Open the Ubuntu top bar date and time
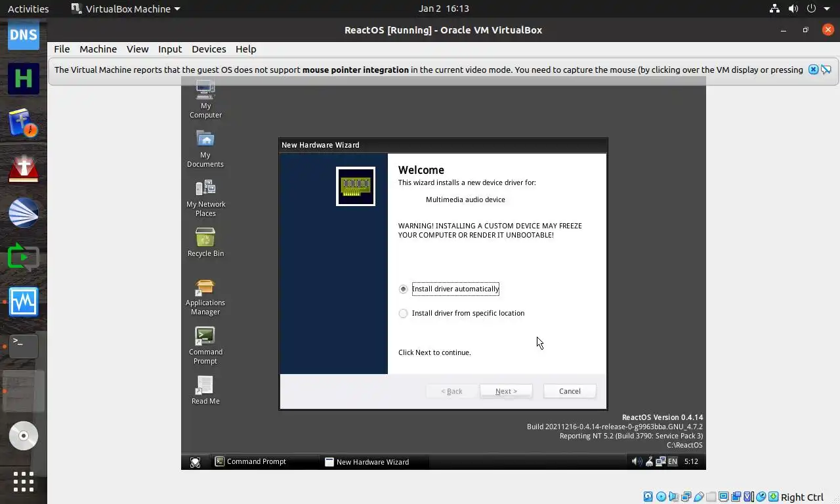The height and width of the screenshot is (504, 840). [444, 9]
